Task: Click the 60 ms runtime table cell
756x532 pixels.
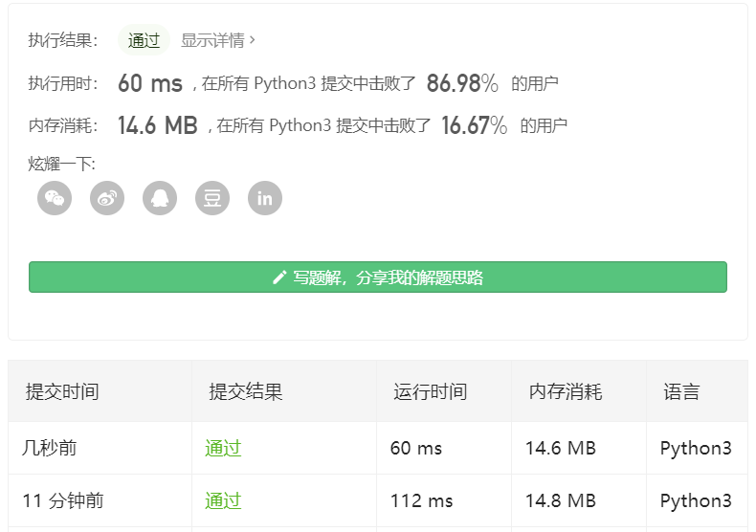Action: tap(416, 448)
